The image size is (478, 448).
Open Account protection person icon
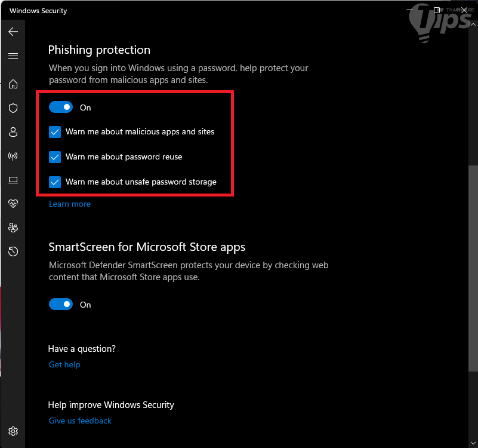click(x=13, y=132)
